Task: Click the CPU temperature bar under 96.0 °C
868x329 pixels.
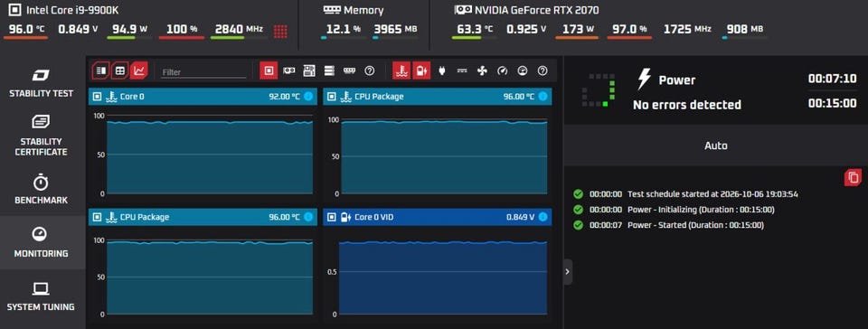Action: click(x=25, y=38)
